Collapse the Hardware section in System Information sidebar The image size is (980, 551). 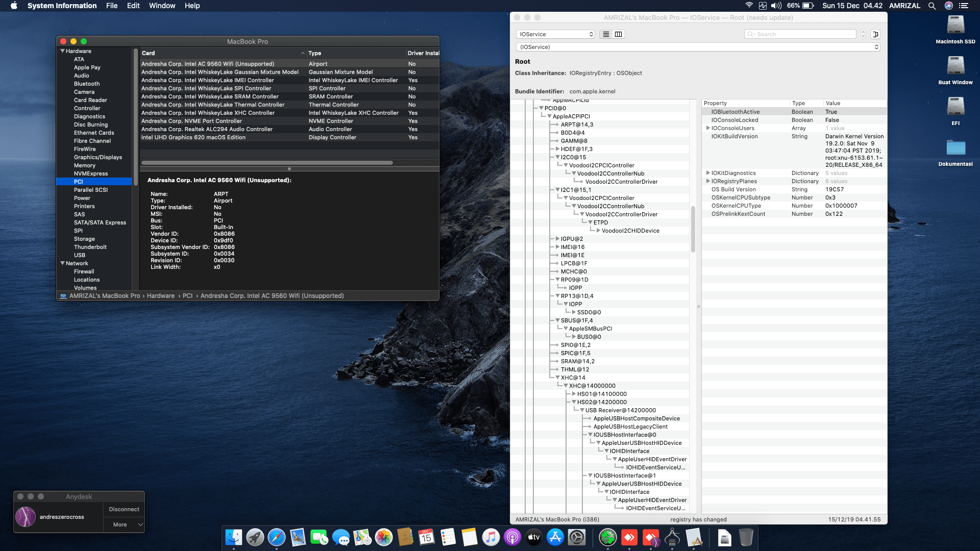click(63, 51)
